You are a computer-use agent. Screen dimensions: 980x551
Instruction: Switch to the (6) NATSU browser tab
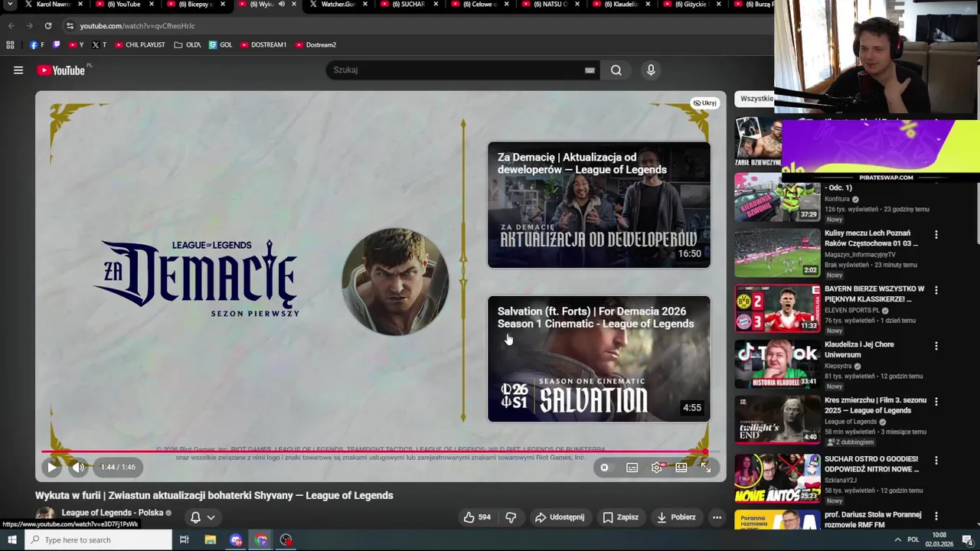[550, 5]
